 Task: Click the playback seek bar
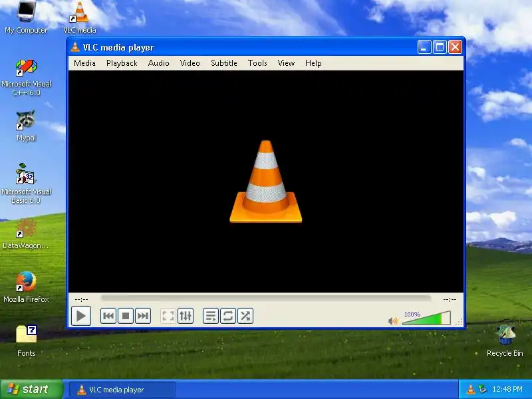[x=265, y=298]
